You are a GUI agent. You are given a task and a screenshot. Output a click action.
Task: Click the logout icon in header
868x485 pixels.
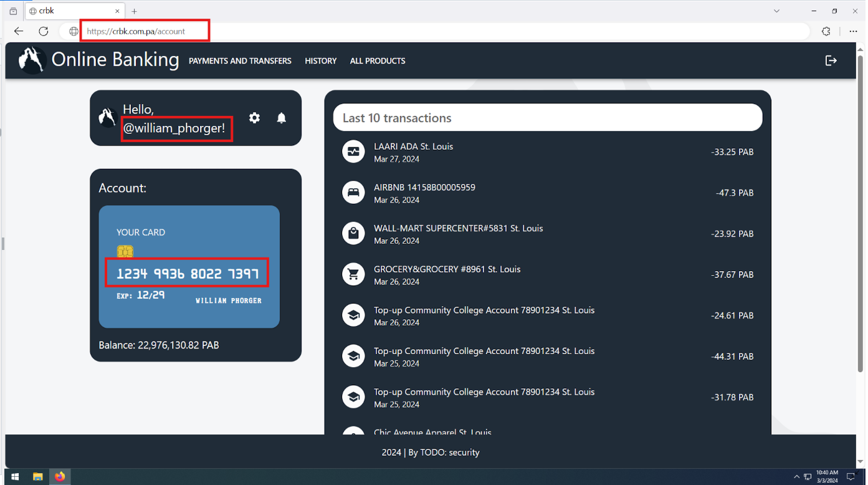point(831,60)
